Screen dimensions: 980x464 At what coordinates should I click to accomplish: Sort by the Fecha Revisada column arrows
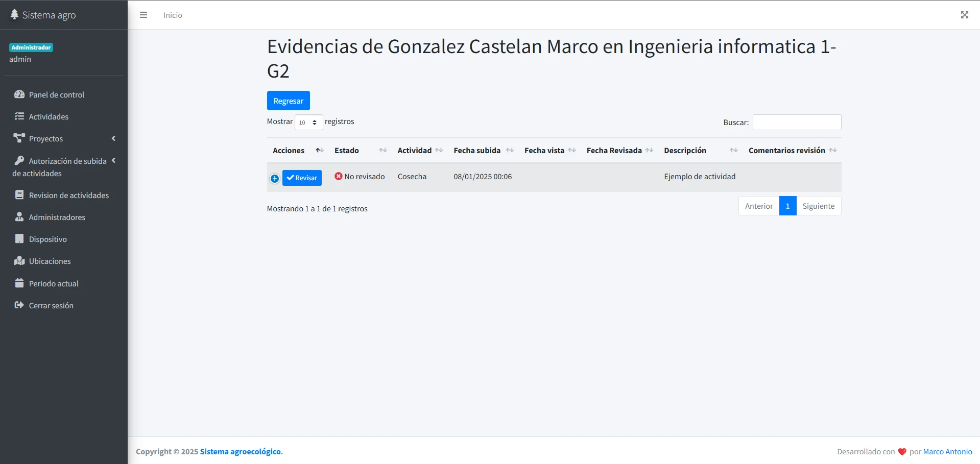(649, 150)
